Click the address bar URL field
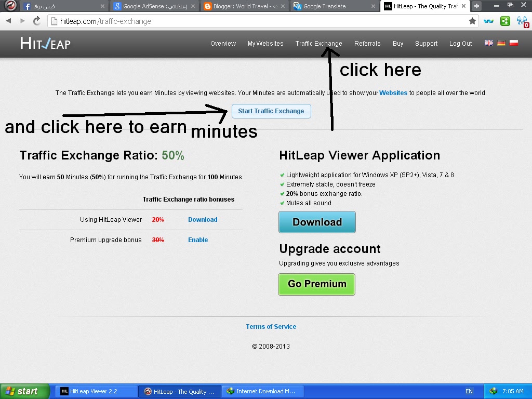The width and height of the screenshot is (532, 399). click(x=263, y=21)
